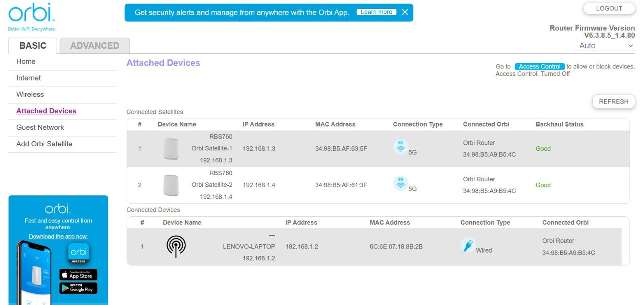Click the Orbi Satellite-1 name
644x305 pixels.
tap(212, 148)
